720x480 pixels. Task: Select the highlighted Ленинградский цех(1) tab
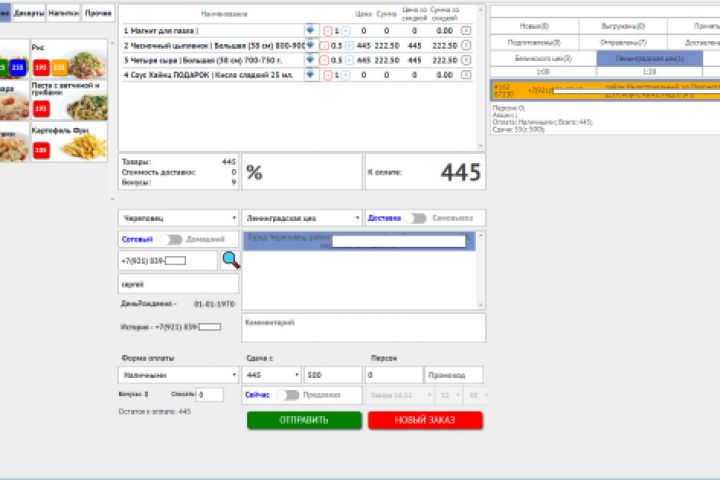pos(649,59)
